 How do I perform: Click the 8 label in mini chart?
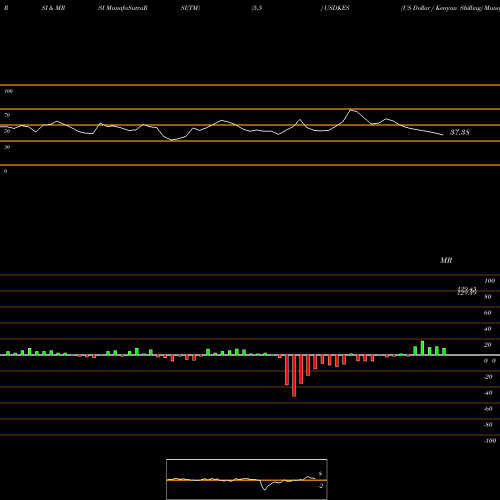320,474
